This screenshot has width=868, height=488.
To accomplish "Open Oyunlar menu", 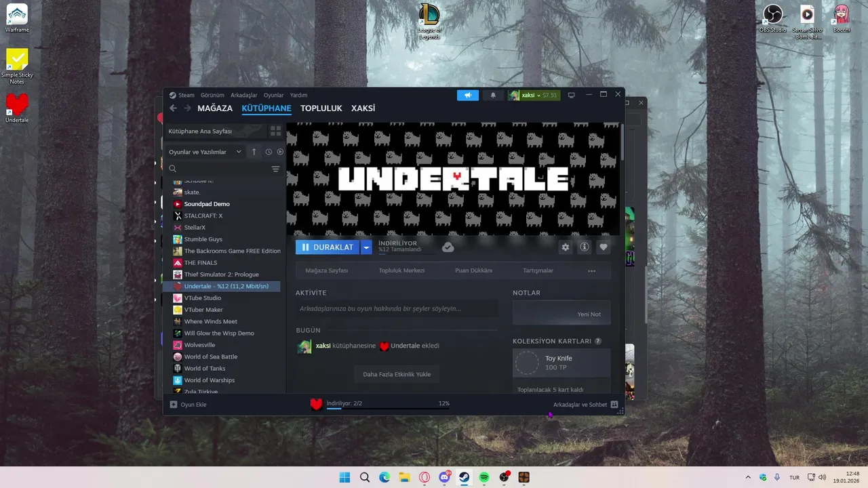I will [273, 95].
